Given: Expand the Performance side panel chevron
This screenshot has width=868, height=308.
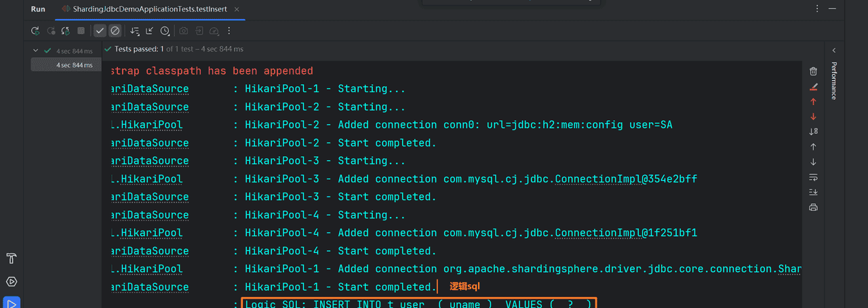Looking at the screenshot, I should pyautogui.click(x=834, y=50).
